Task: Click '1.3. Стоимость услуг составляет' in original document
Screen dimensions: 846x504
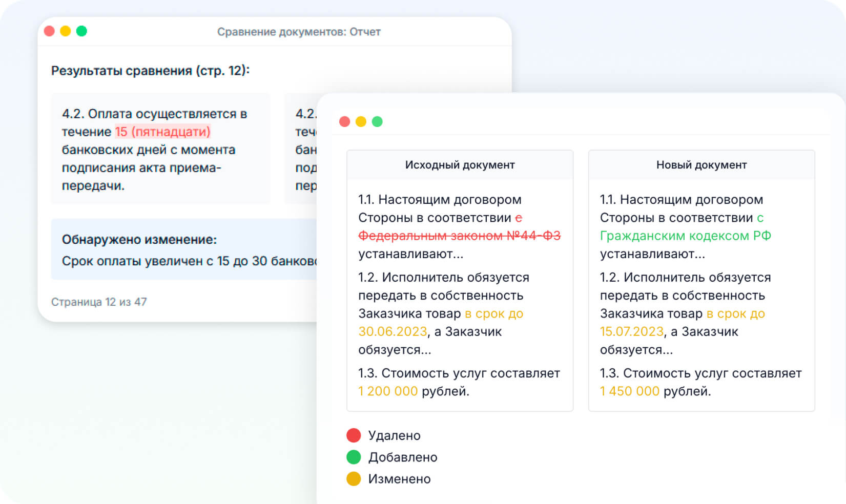Action: coord(459,373)
